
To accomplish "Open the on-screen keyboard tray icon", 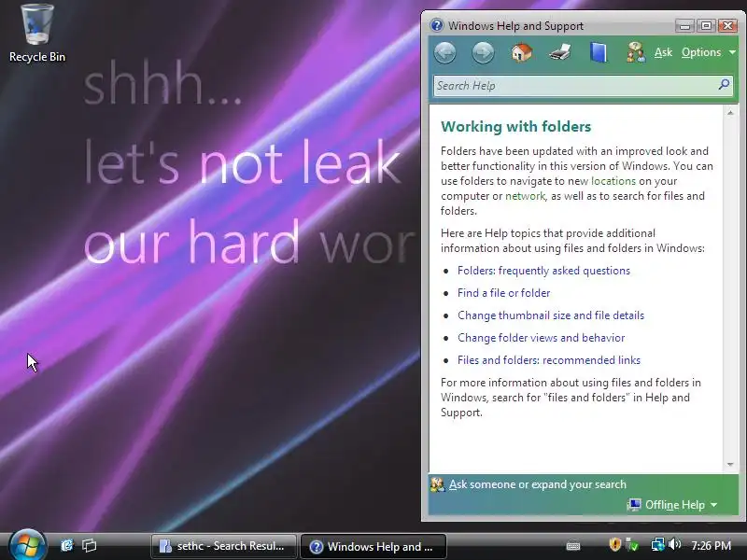I will coord(573,546).
